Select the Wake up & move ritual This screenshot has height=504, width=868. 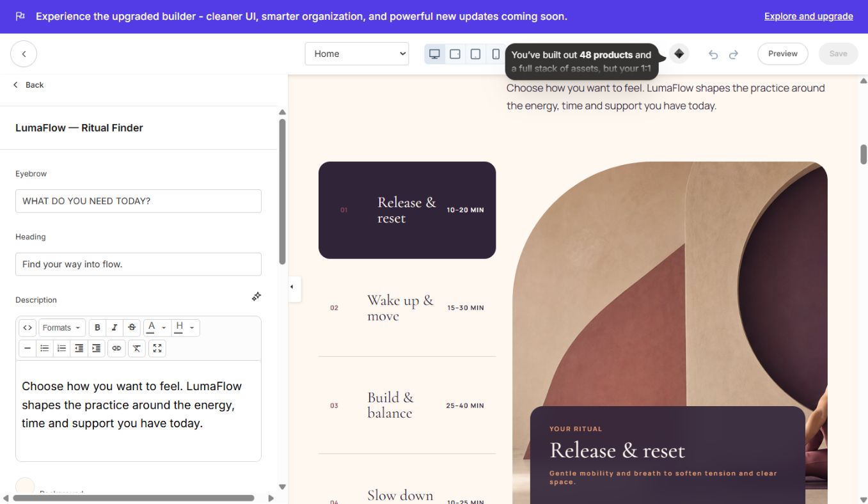tap(407, 308)
